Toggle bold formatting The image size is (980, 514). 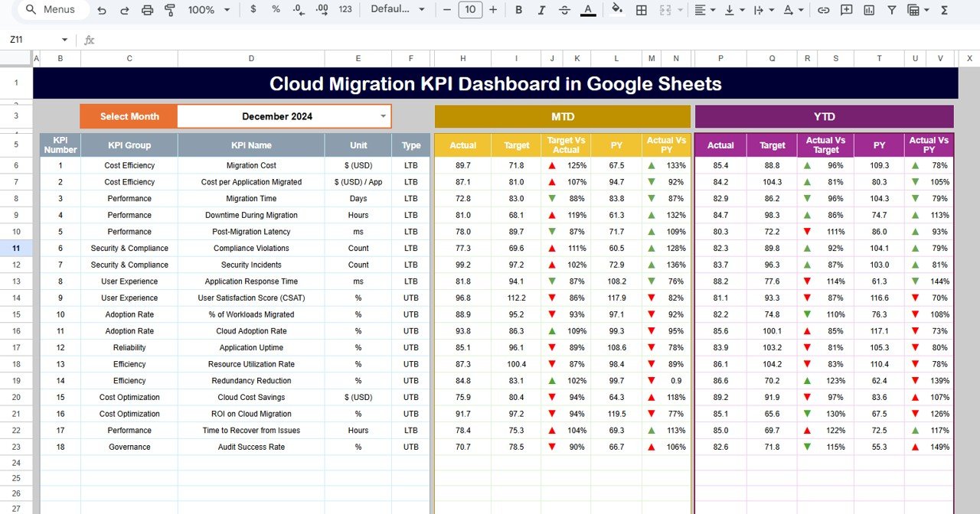pos(518,10)
